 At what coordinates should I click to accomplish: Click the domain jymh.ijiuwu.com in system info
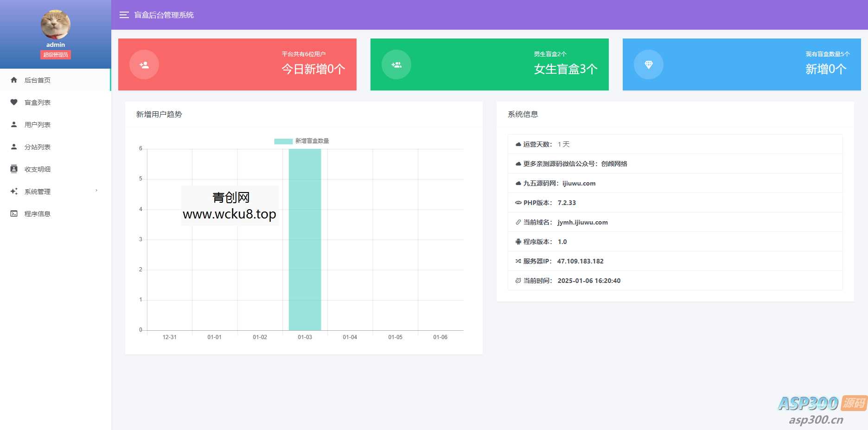583,222
